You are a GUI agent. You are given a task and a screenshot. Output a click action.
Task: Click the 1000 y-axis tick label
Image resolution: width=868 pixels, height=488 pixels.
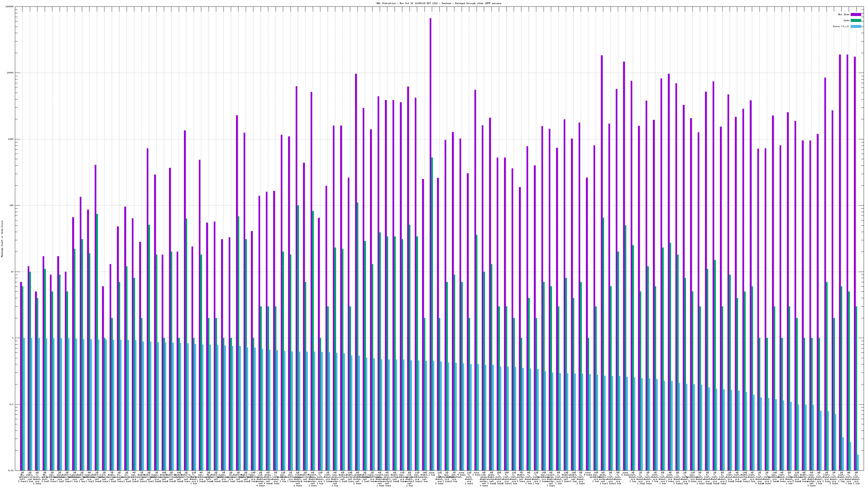tap(11, 139)
